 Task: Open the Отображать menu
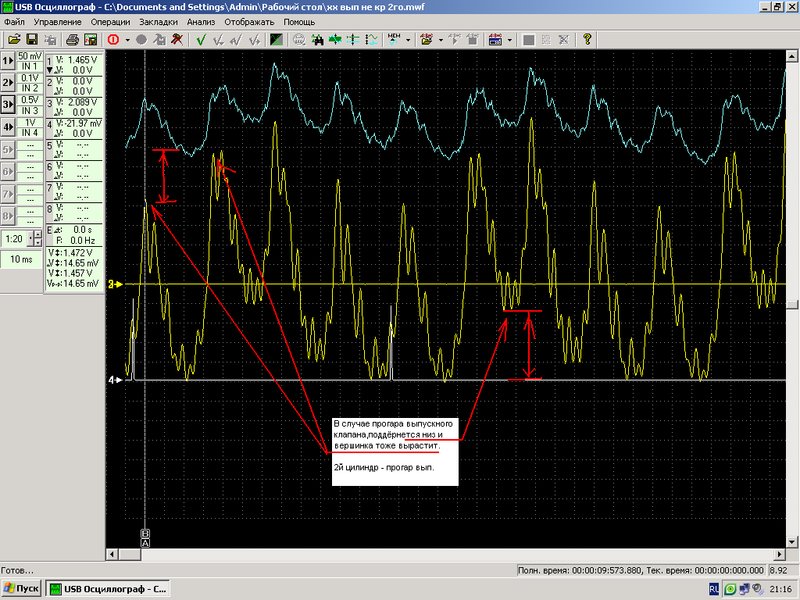(249, 22)
